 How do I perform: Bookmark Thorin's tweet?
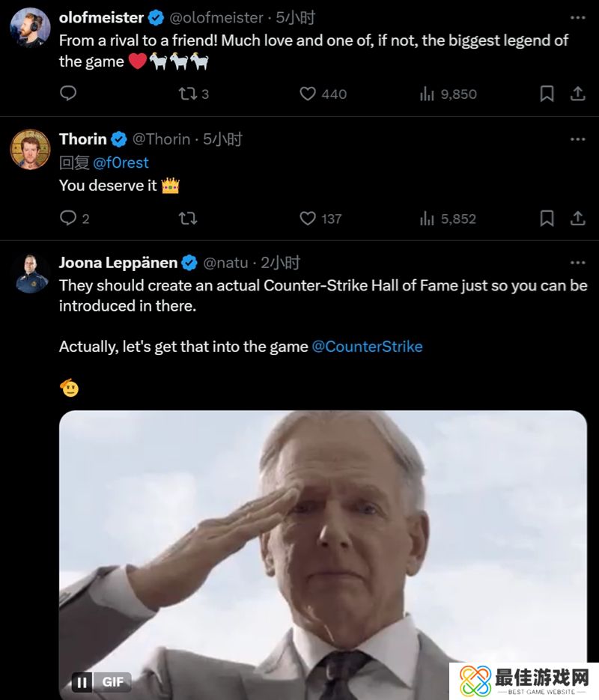click(547, 219)
